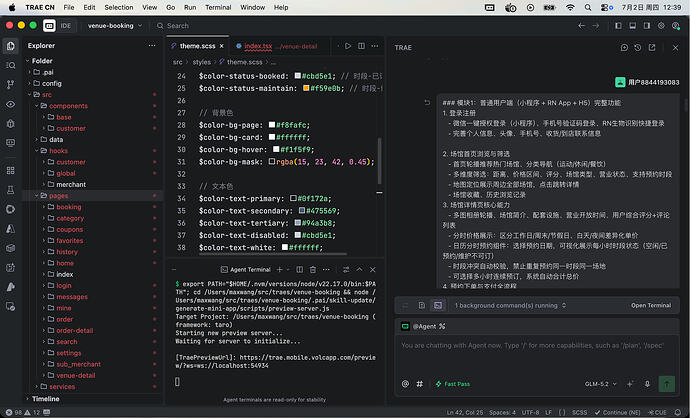Toggle the Fast Pass mode
690x418 pixels.
pos(452,384)
